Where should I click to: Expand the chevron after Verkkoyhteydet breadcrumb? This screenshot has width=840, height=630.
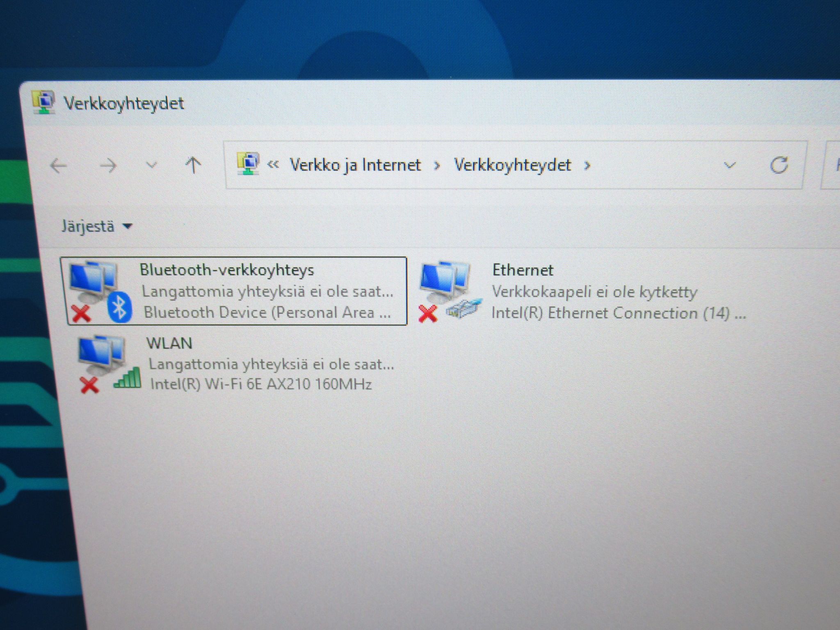click(587, 166)
